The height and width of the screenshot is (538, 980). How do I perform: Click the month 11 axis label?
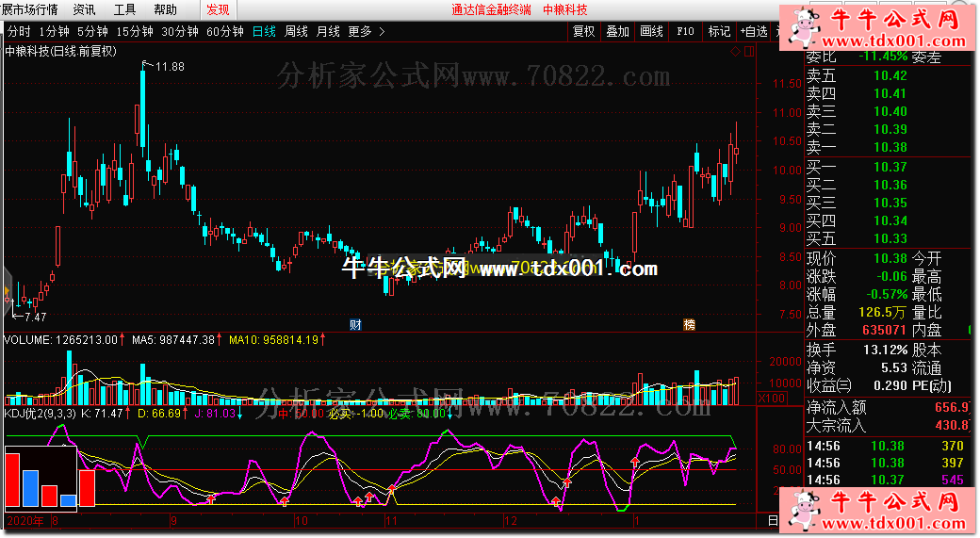pos(391,521)
